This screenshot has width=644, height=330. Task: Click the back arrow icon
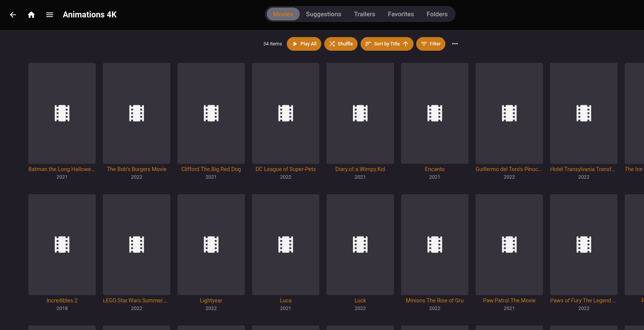click(13, 15)
